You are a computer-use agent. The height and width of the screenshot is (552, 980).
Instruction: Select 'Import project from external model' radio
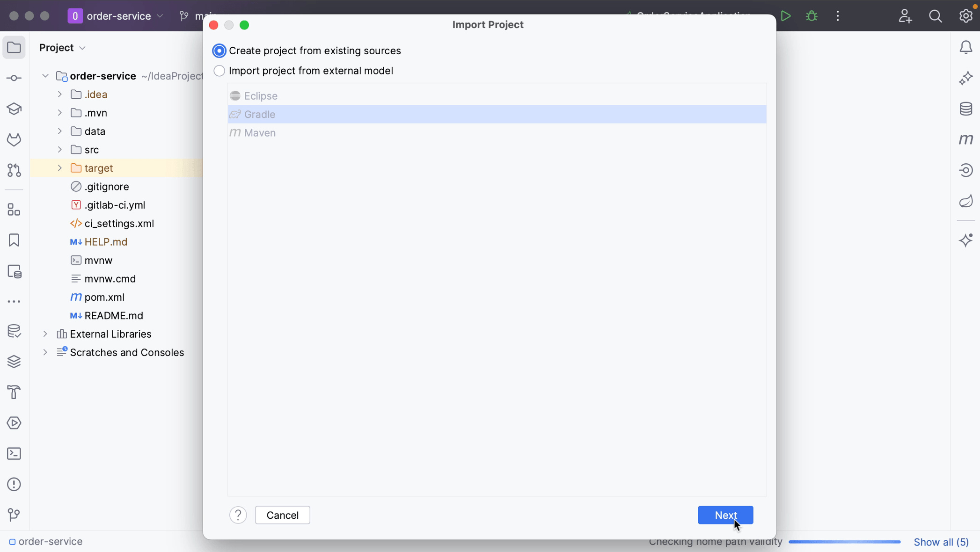[x=219, y=71]
